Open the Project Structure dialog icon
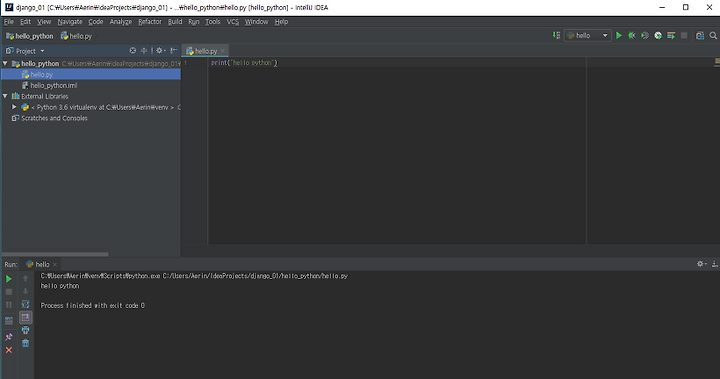The height and width of the screenshot is (379, 720). tap(700, 35)
